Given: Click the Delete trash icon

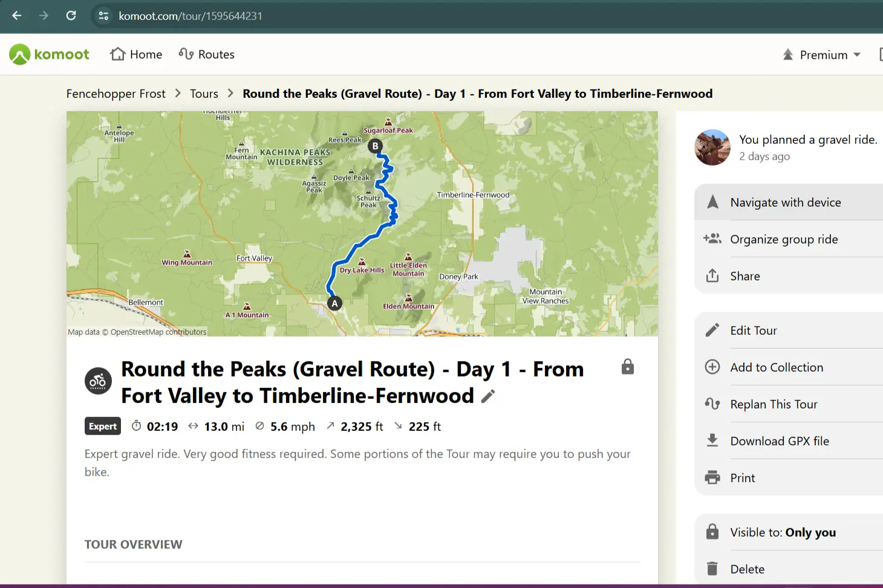Looking at the screenshot, I should (713, 569).
